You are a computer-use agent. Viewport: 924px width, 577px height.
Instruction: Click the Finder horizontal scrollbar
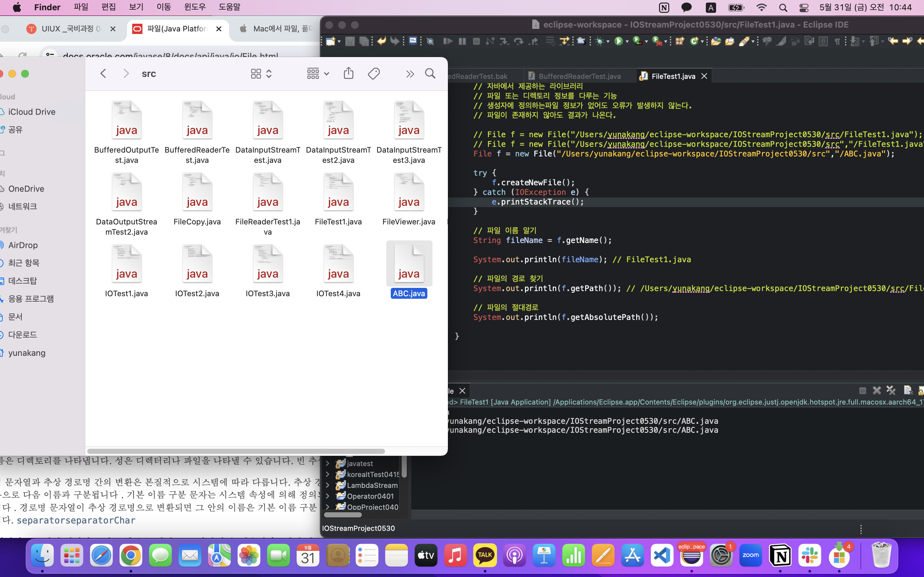[235, 451]
